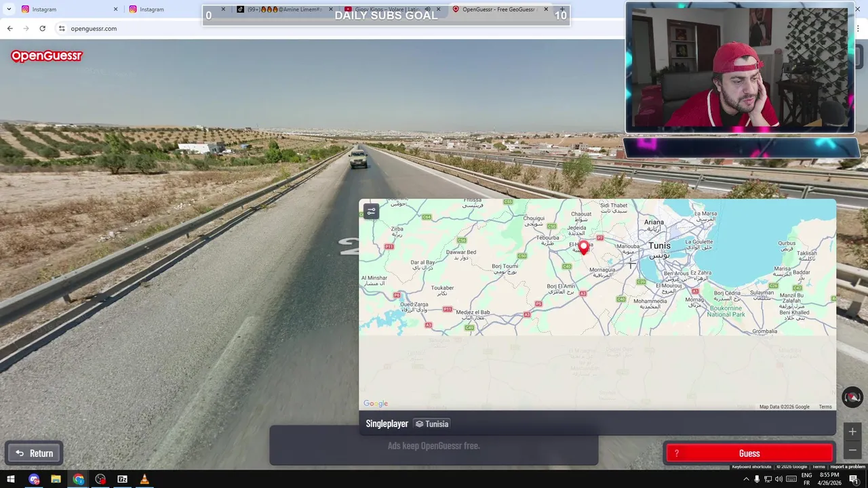
Task: Open the touch keyboard icon
Action: [x=791, y=479]
